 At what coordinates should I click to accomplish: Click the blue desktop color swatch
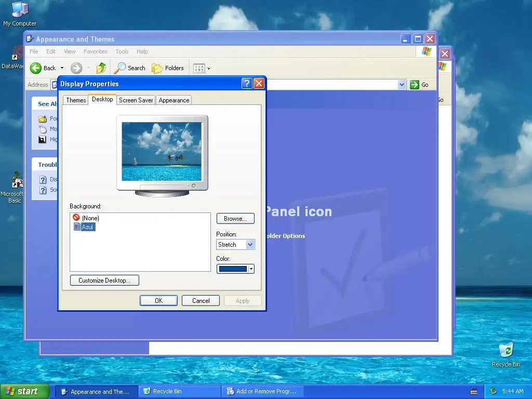coord(233,269)
